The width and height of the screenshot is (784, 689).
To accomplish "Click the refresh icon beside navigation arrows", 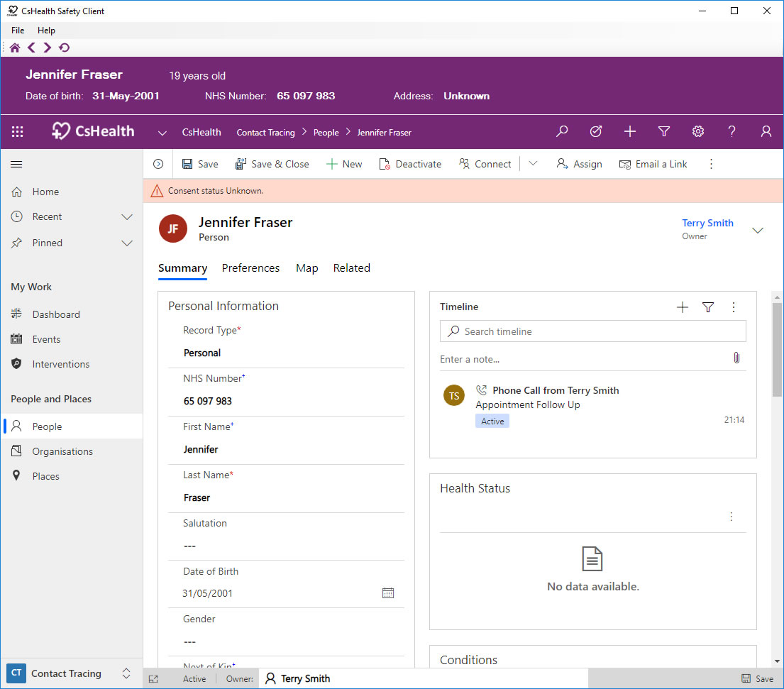I will pos(65,48).
